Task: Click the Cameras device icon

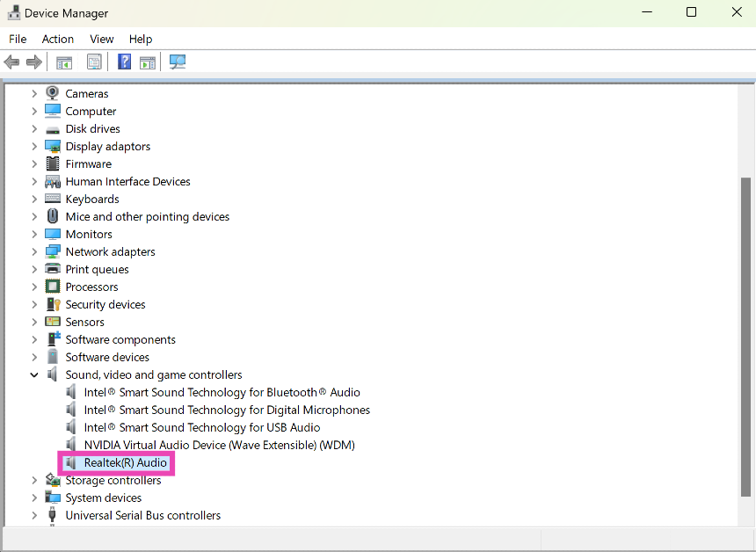Action: tap(53, 93)
